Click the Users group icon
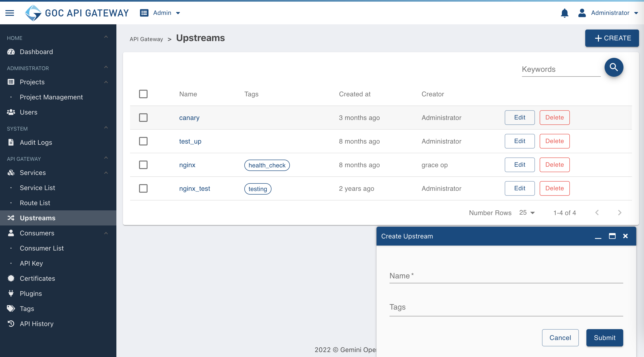 click(x=11, y=112)
